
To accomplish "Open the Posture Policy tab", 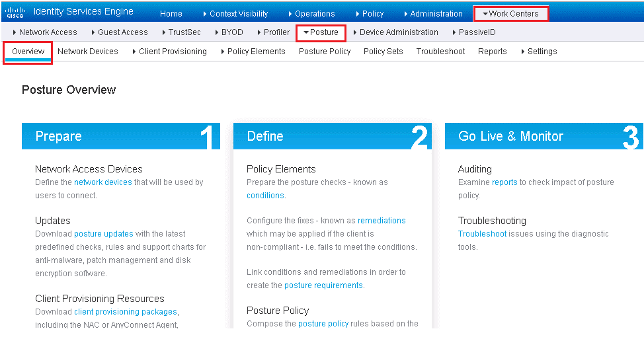I will (x=325, y=52).
